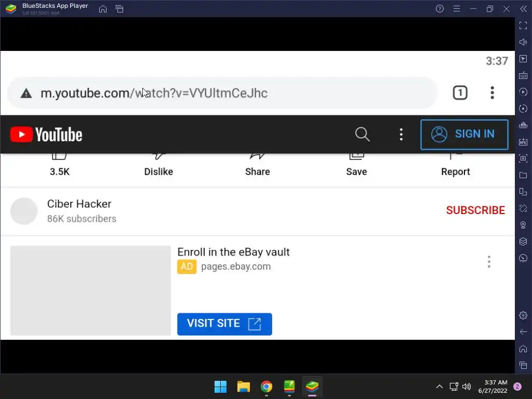This screenshot has width=532, height=399.
Task: Expand the system tray hidden icons chevron
Action: pyautogui.click(x=440, y=387)
